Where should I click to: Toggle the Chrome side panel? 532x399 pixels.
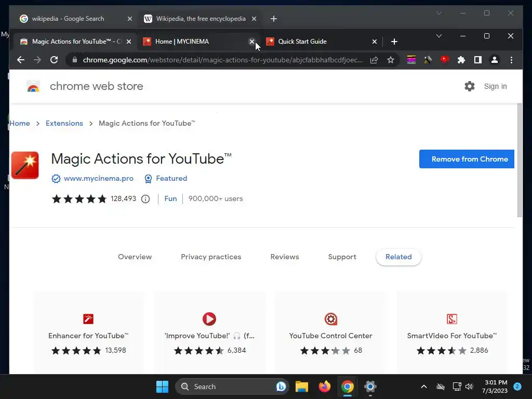tap(478, 60)
